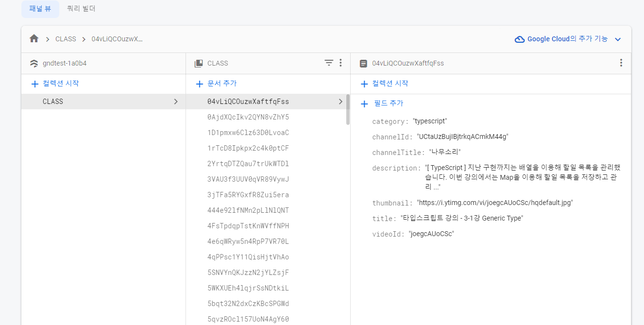Click the plus icon of root 컬렉션 시작
Screen dimensions: 644x325
click(34, 84)
